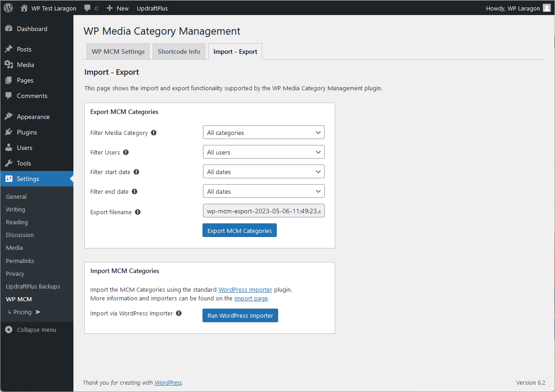This screenshot has width=555, height=392.
Task: Open the WordPress Importer link
Action: [245, 289]
